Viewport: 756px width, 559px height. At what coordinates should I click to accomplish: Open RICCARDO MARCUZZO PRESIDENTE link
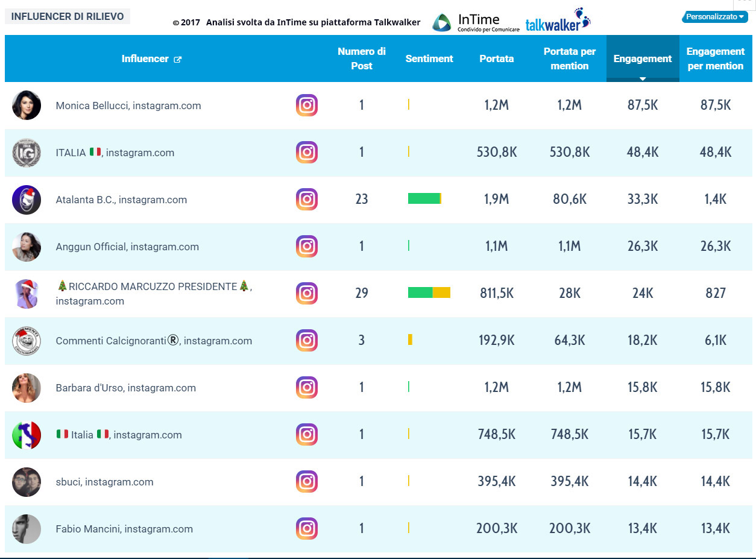[x=154, y=294]
